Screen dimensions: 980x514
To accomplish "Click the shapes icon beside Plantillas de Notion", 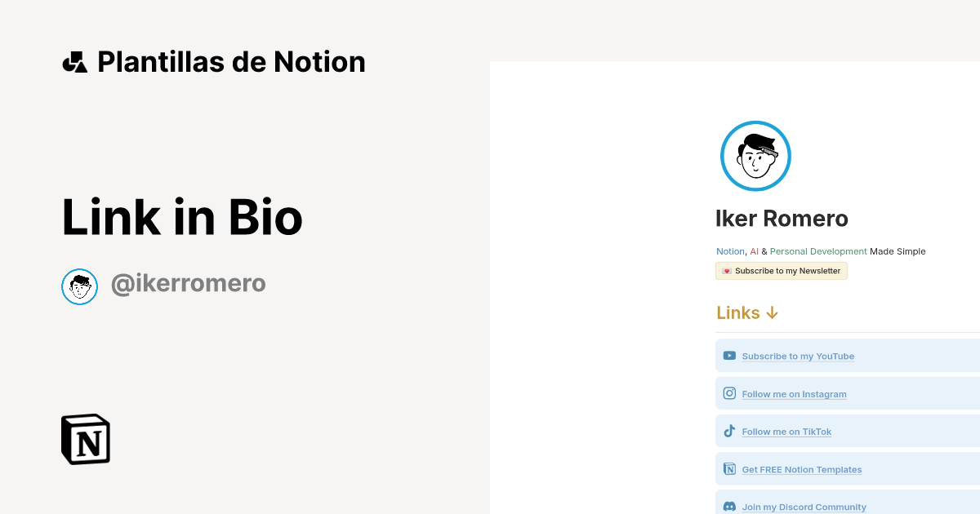I will click(x=75, y=62).
